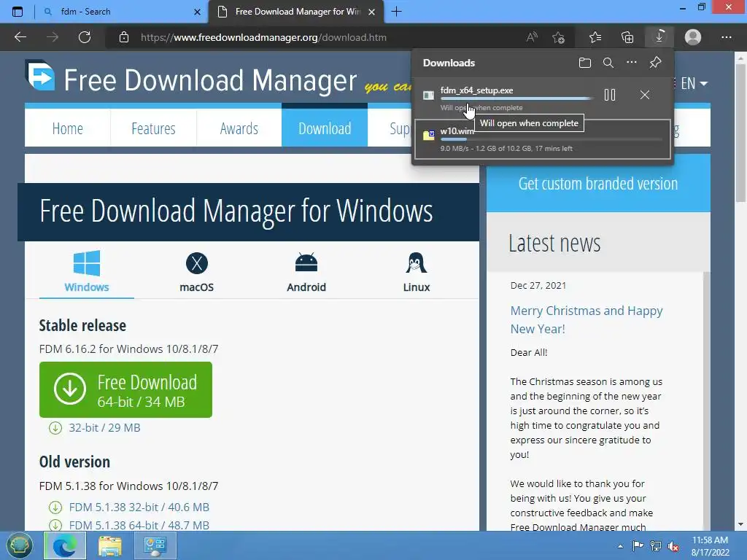
Task: Open the EN language dropdown
Action: [x=694, y=83]
